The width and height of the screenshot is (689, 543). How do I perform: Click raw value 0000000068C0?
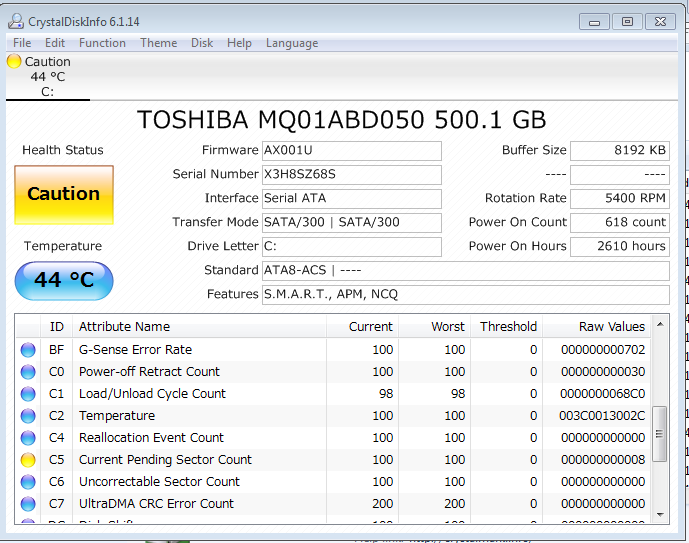(603, 394)
